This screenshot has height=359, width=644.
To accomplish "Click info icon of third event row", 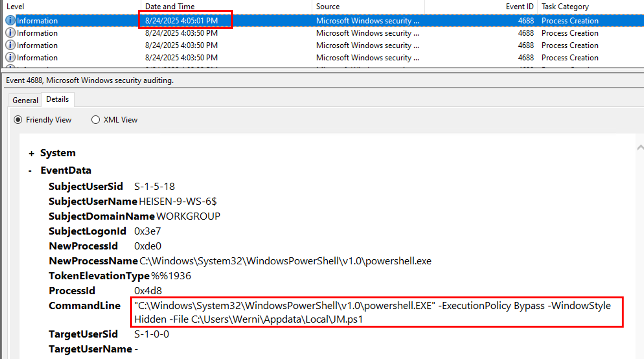I will (x=10, y=45).
